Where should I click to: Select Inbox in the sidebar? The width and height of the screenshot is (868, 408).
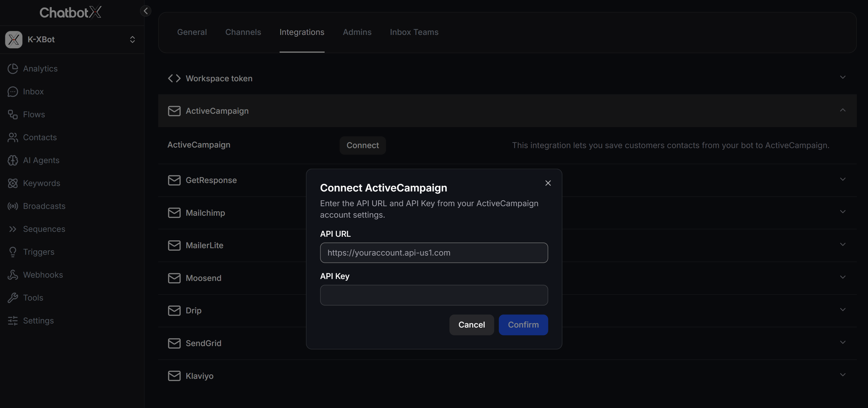point(33,91)
